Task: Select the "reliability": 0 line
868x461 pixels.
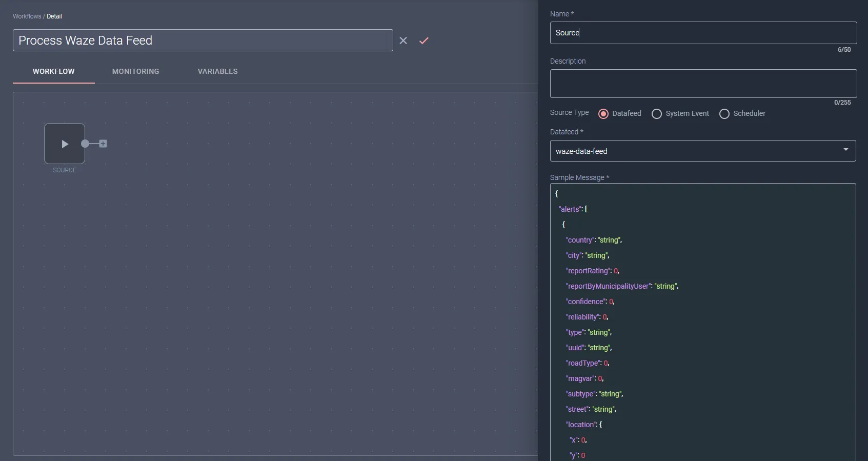Action: tap(587, 317)
